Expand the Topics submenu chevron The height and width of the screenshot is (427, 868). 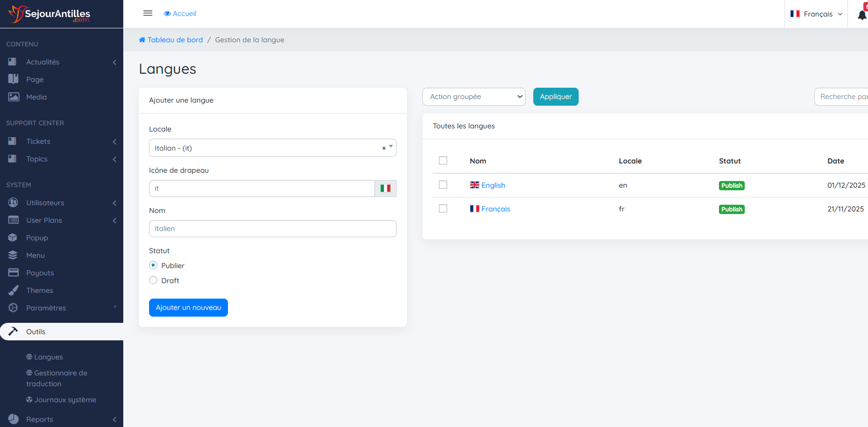114,159
